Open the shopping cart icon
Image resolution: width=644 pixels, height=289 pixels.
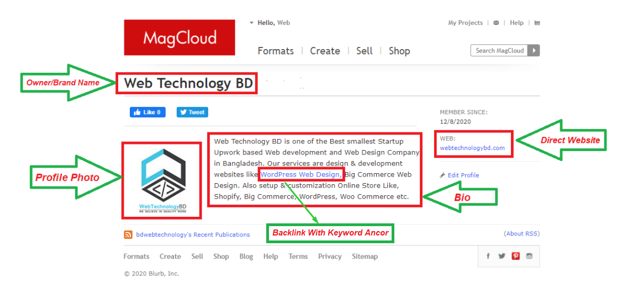[x=537, y=23]
